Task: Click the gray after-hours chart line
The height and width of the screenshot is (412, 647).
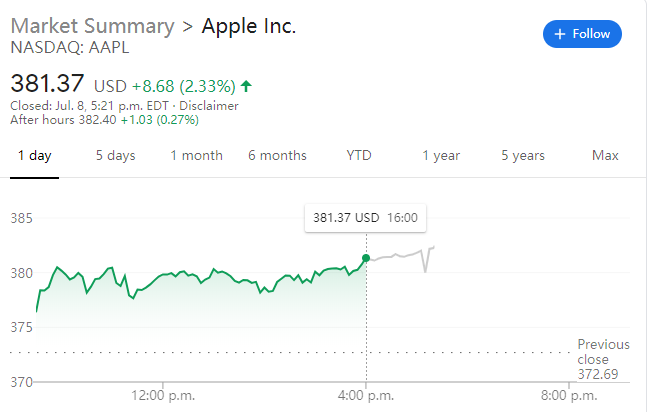Action: point(400,255)
